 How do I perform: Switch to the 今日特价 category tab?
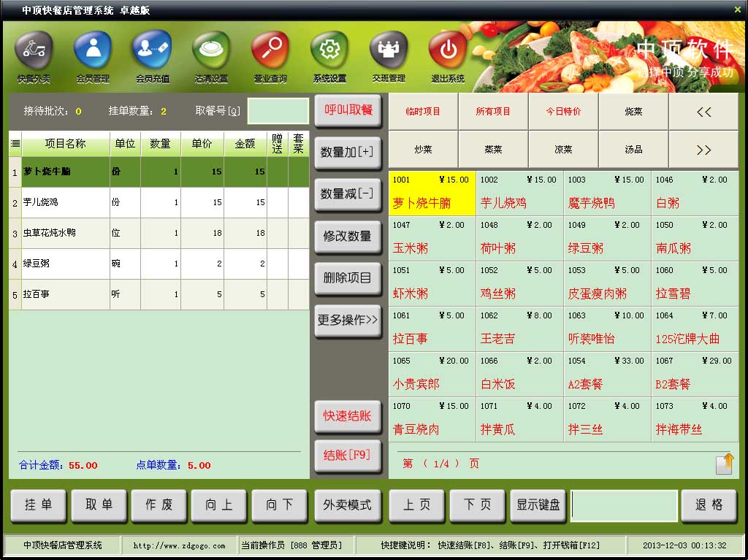pos(563,112)
